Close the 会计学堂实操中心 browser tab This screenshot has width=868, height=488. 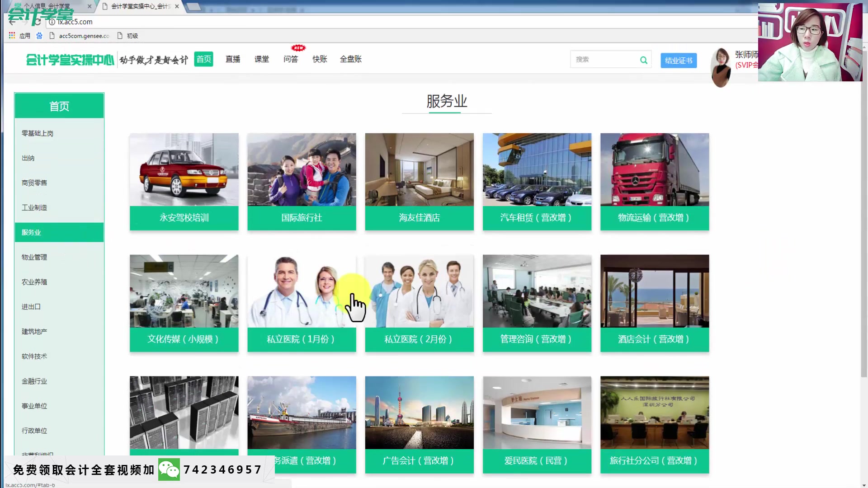point(177,6)
